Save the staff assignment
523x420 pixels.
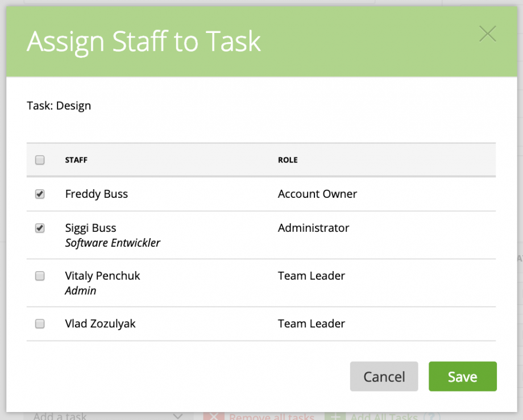462,376
